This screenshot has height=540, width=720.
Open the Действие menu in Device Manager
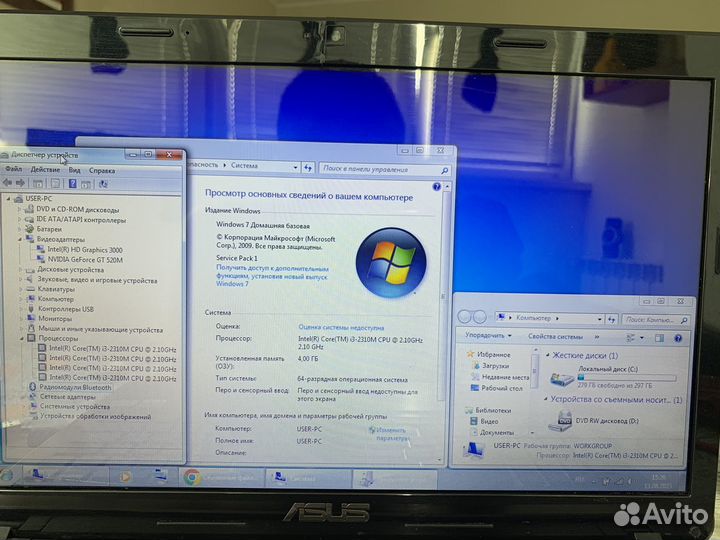coord(45,170)
